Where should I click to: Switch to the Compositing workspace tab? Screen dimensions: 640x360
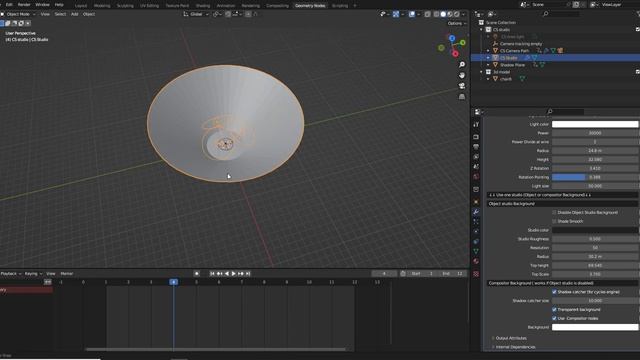[x=277, y=6]
